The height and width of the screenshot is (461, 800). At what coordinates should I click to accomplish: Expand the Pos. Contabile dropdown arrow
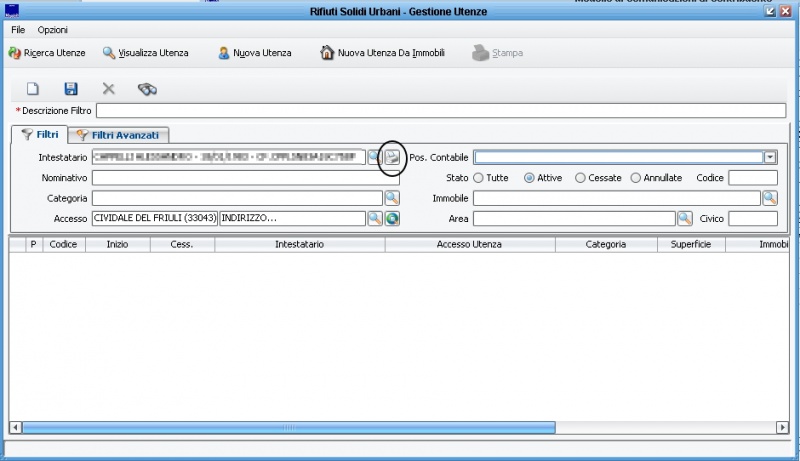770,157
